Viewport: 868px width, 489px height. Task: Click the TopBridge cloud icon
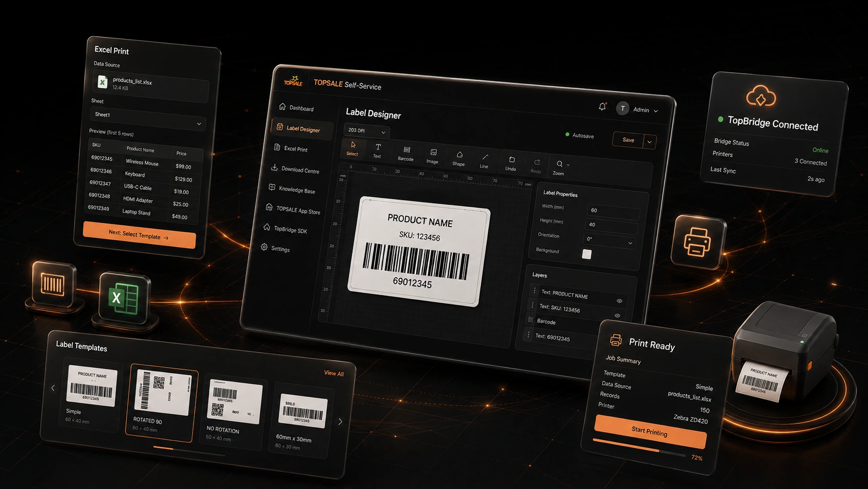point(761,97)
